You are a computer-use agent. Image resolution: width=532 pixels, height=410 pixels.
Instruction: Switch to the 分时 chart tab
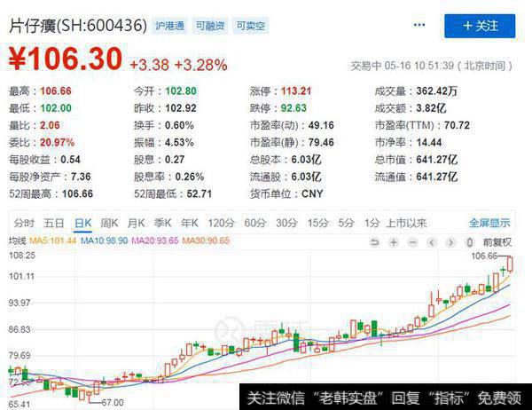[24, 223]
